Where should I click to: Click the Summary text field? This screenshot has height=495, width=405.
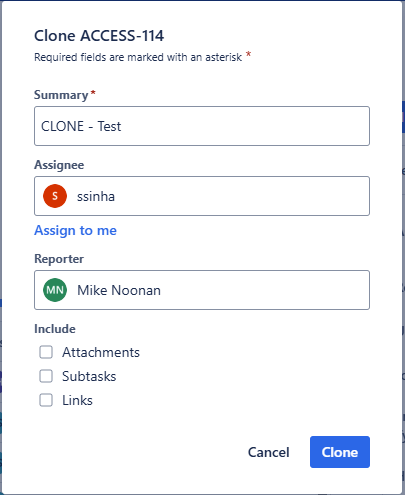202,126
